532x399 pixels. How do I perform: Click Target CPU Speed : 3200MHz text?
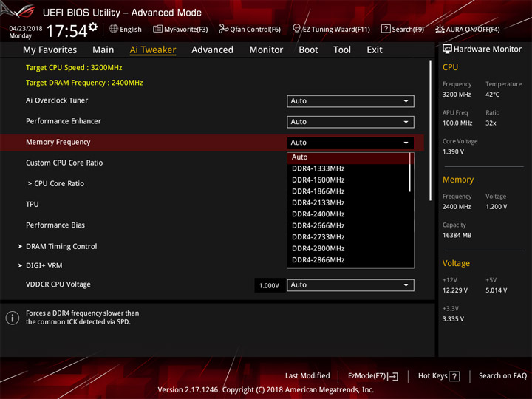pyautogui.click(x=74, y=68)
